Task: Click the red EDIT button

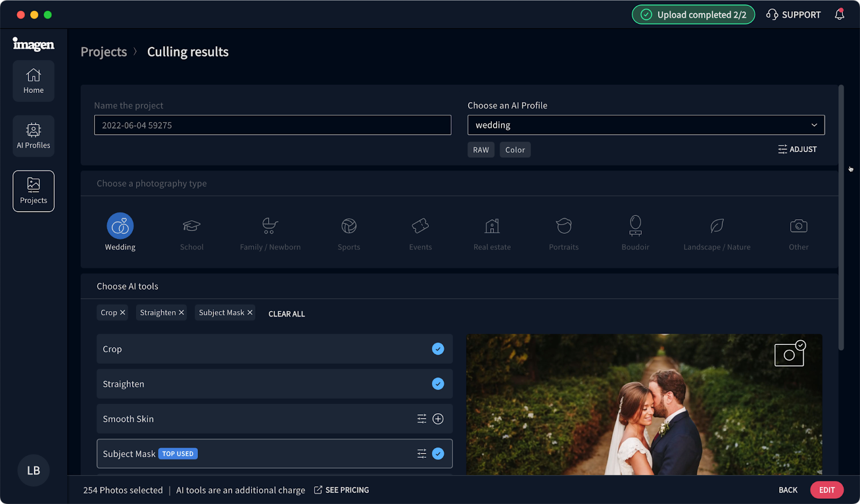Action: (827, 490)
